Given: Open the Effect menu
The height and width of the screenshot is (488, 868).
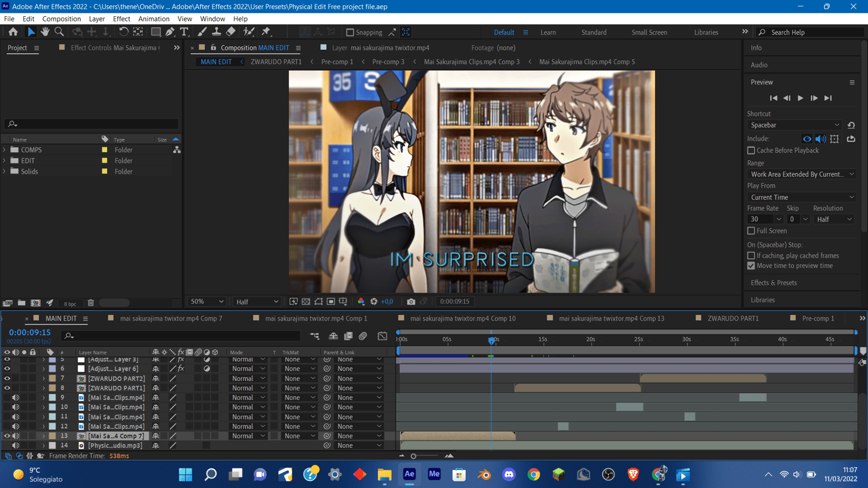Looking at the screenshot, I should click(x=122, y=19).
